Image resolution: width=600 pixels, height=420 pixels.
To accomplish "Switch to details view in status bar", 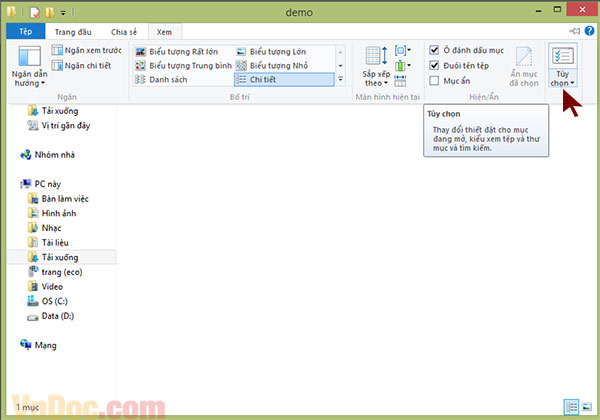I will coord(571,407).
